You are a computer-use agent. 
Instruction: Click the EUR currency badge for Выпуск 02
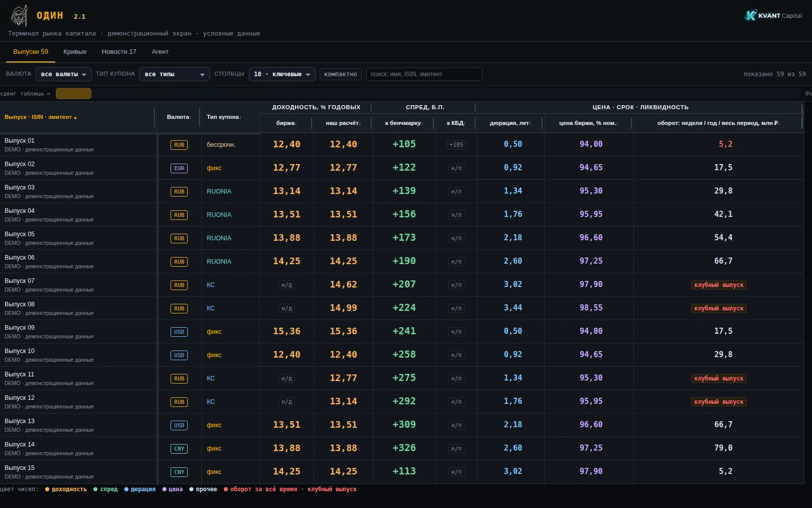[x=179, y=168]
